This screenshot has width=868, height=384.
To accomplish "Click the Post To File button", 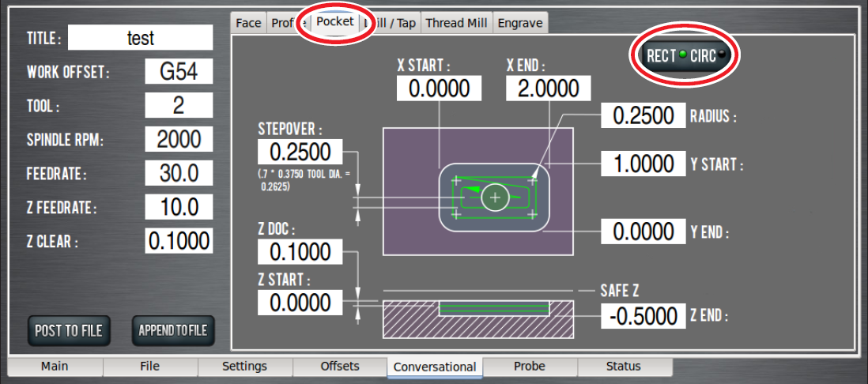I will (69, 330).
